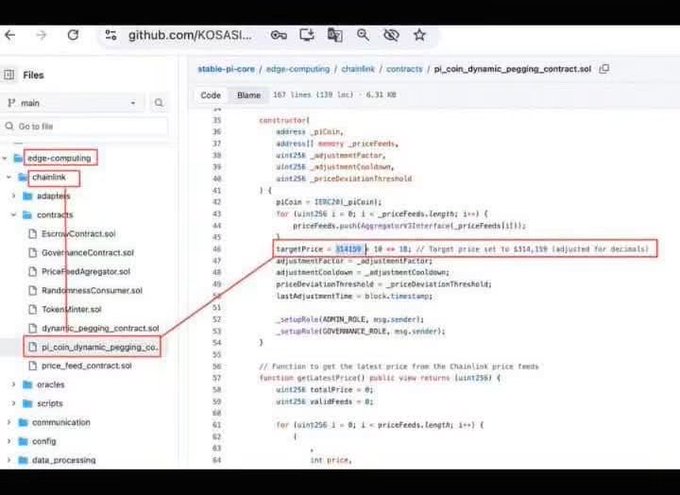Open the translate page icon

tap(335, 35)
